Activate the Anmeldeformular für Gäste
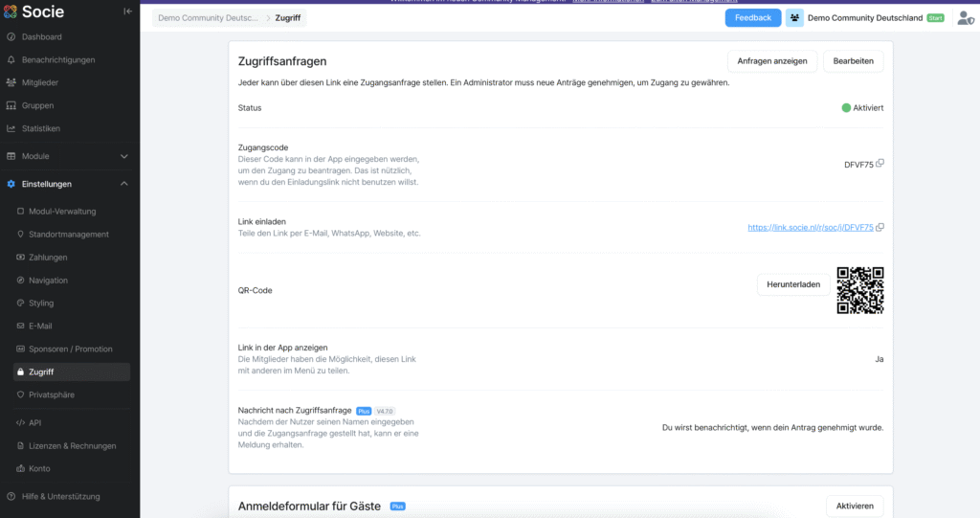 [x=855, y=507]
